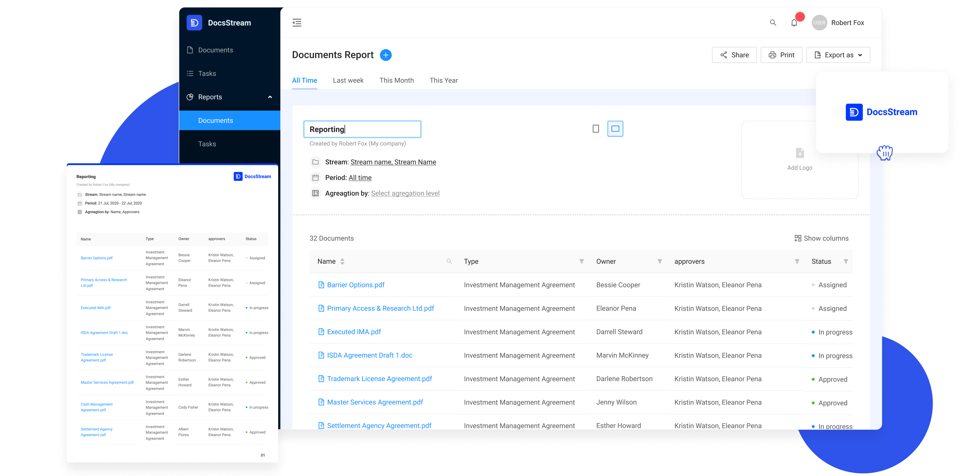
Task: Select the This Month tab
Action: pos(397,80)
